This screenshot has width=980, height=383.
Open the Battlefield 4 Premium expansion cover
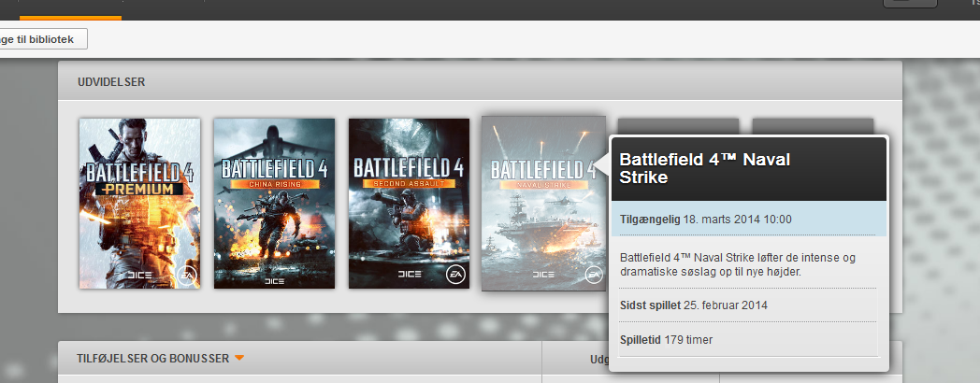(x=140, y=204)
